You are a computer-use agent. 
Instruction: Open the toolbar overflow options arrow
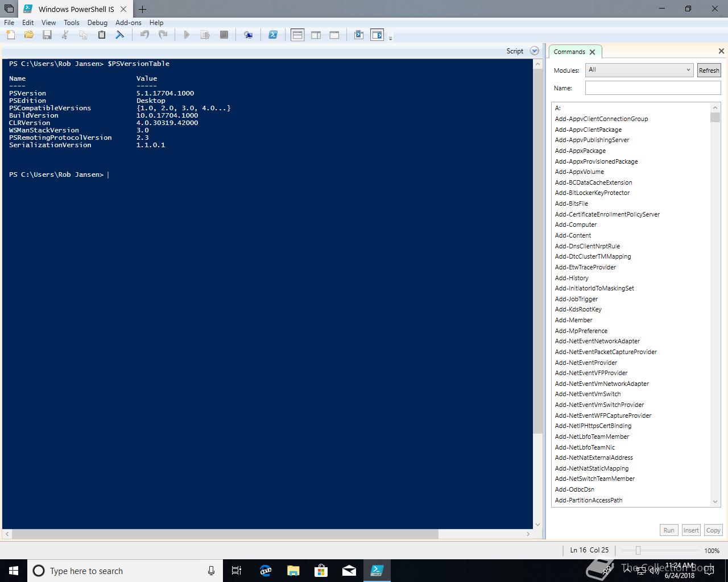click(390, 38)
